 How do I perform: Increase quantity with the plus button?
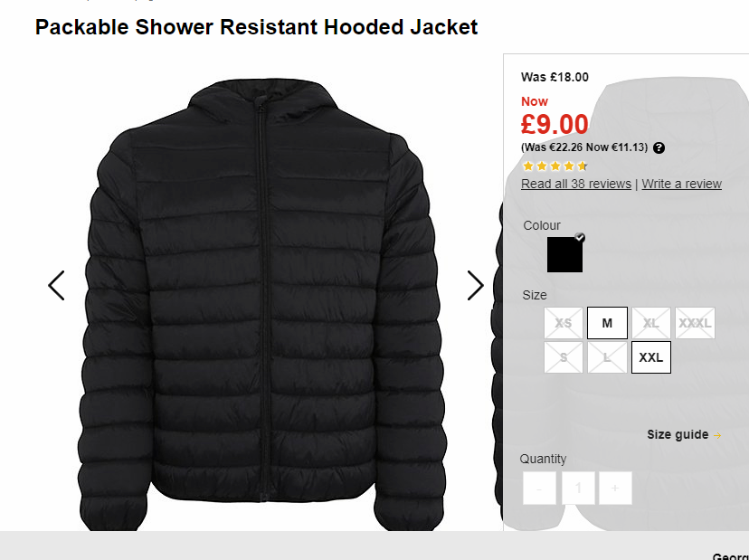(615, 488)
